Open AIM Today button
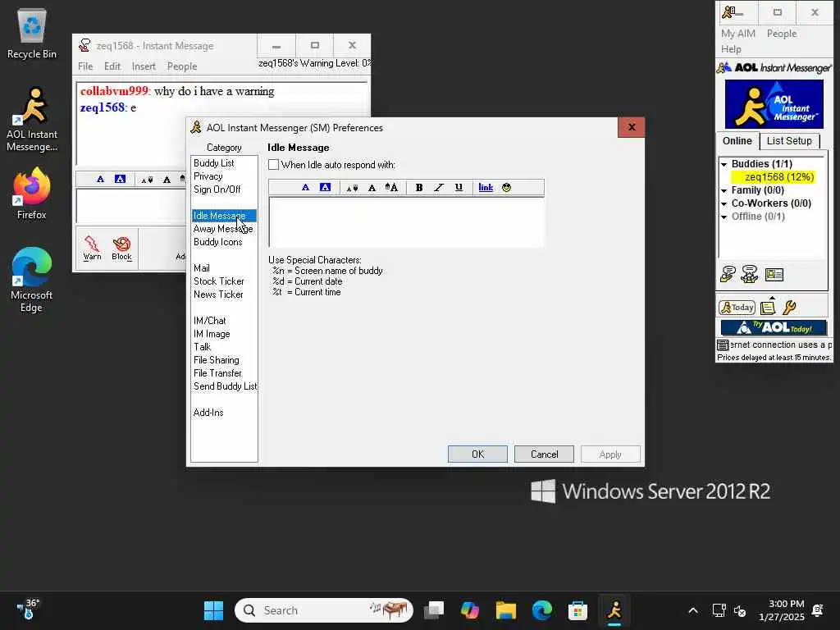Viewport: 840px width, 630px height. point(737,308)
